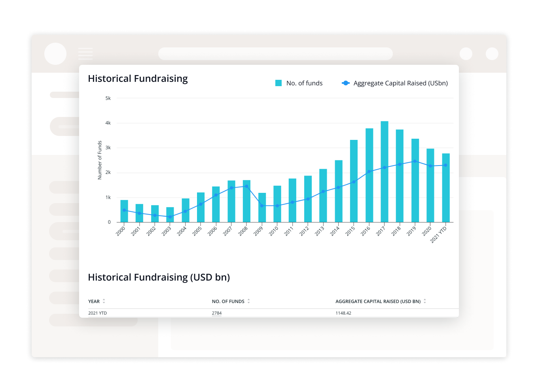Select the Historical Fundraising (USD bn) section heading
Image resolution: width=538 pixels, height=392 pixels.
tap(159, 277)
